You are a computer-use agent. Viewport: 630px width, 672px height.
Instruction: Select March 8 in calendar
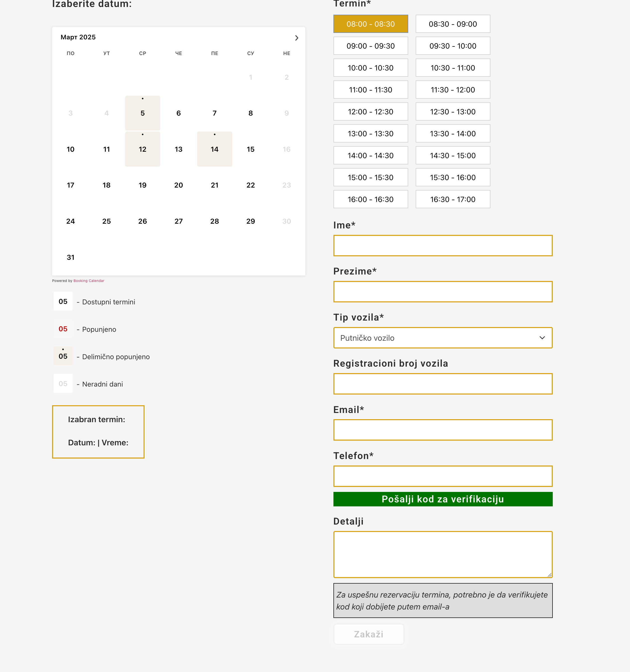[x=251, y=113]
